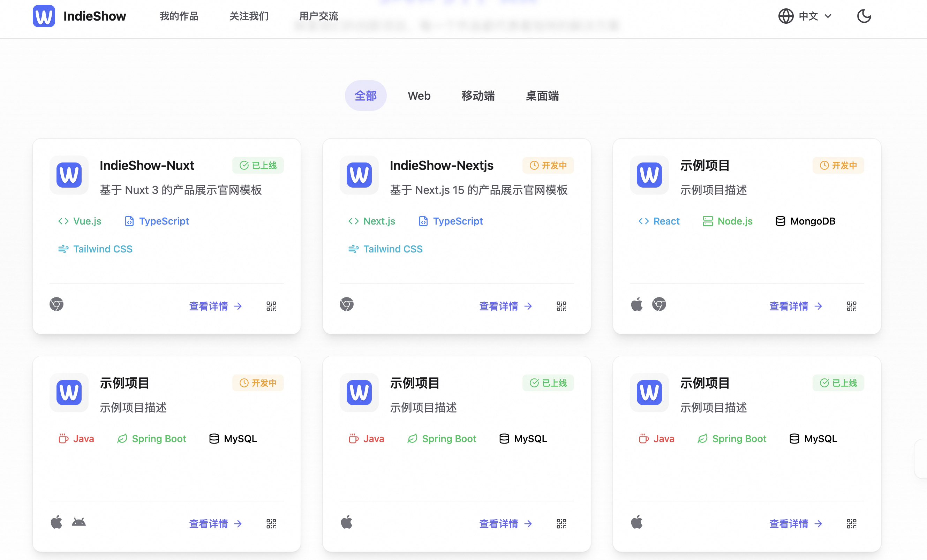Viewport: 927px width, 560px height.
Task: Click Apple icon on bottom-middle project card
Action: (347, 522)
